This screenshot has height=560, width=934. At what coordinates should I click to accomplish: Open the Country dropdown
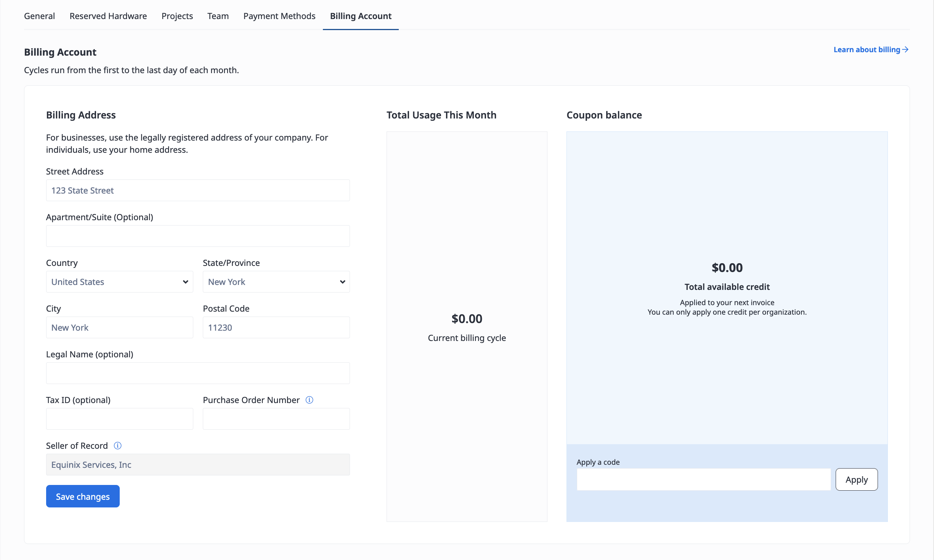coord(120,282)
